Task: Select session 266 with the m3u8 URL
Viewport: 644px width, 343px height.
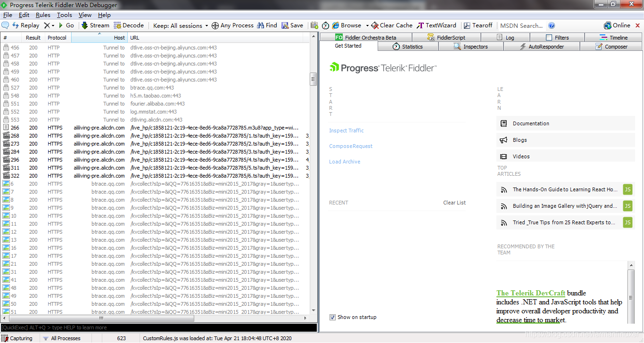Action: pos(156,128)
